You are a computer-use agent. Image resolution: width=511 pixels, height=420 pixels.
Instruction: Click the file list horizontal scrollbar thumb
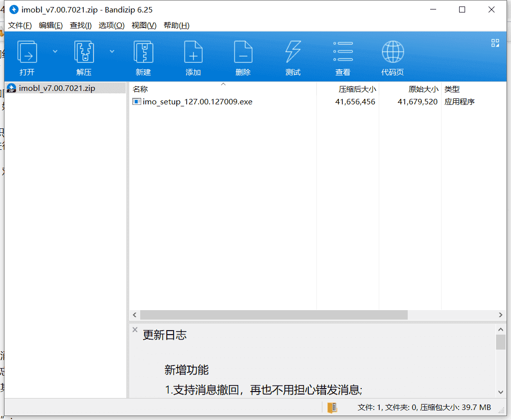(274, 315)
